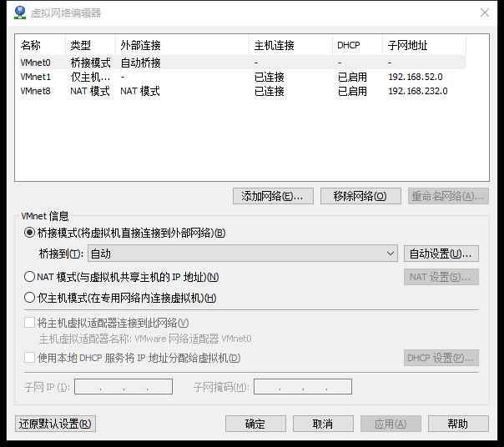This screenshot has height=447, width=504.
Task: Toggle 将主机虚拟适配器连接到此网络 checkbox
Action: point(29,323)
